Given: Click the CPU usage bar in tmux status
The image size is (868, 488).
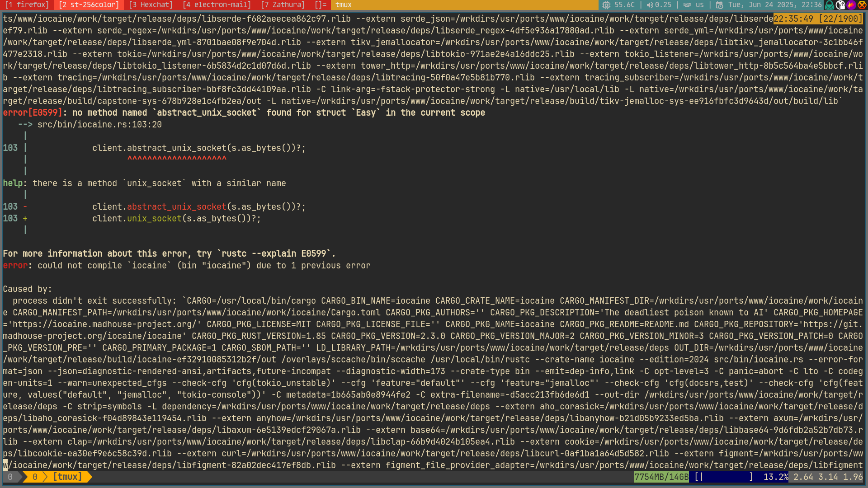Looking at the screenshot, I should pos(724,477).
